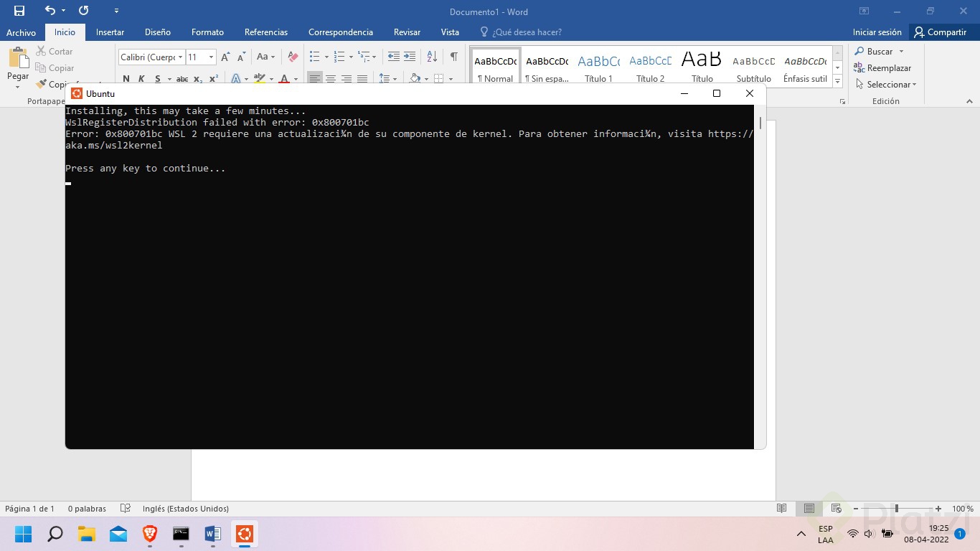This screenshot has width=980, height=551.
Task: Expand the Buscar dropdown arrow
Action: [901, 52]
